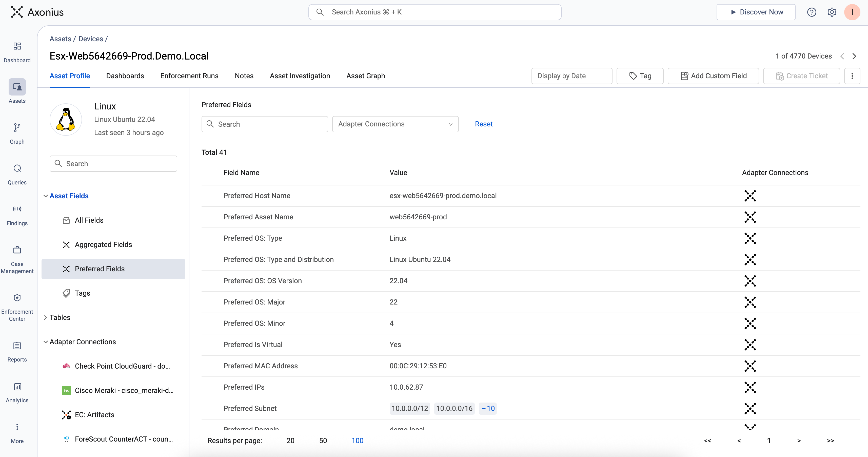The width and height of the screenshot is (868, 457).
Task: Switch to the Notes tab
Action: [x=244, y=76]
